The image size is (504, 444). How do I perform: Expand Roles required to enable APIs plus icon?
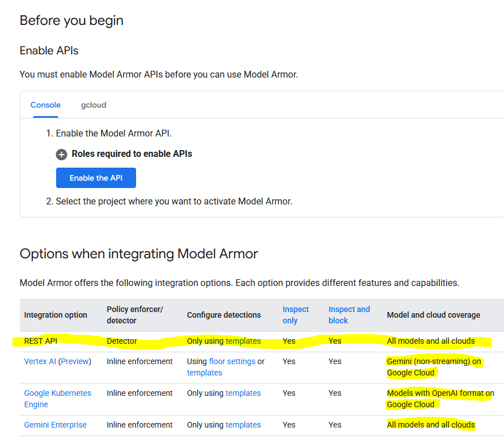pyautogui.click(x=61, y=155)
